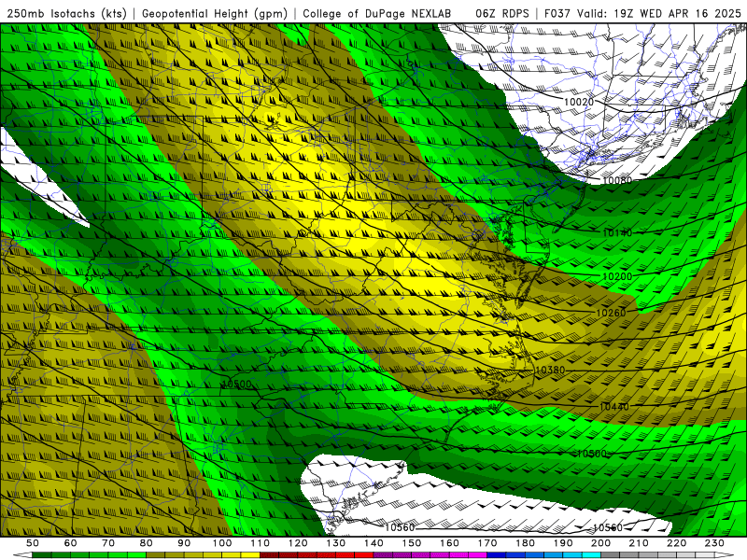Click the 10200 height contour label
The image size is (747, 560).
point(617,276)
